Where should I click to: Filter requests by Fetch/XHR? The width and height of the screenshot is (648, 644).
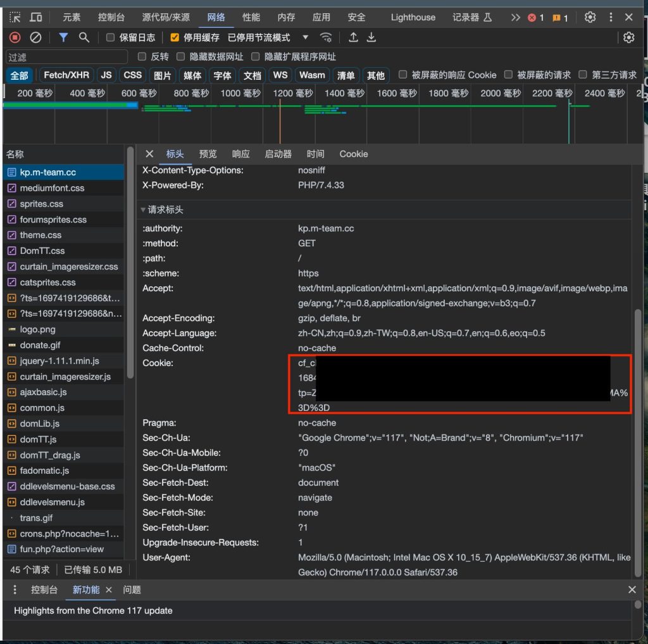click(x=66, y=75)
